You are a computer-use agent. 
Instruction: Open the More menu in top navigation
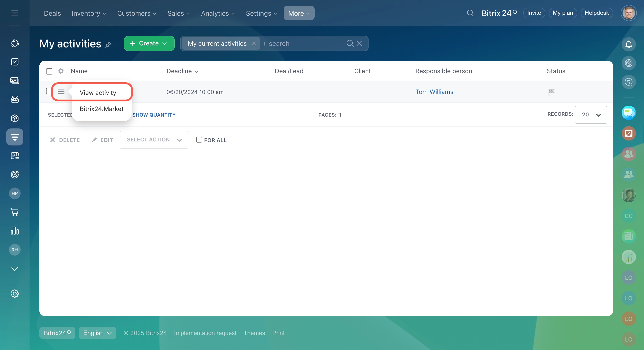click(299, 13)
